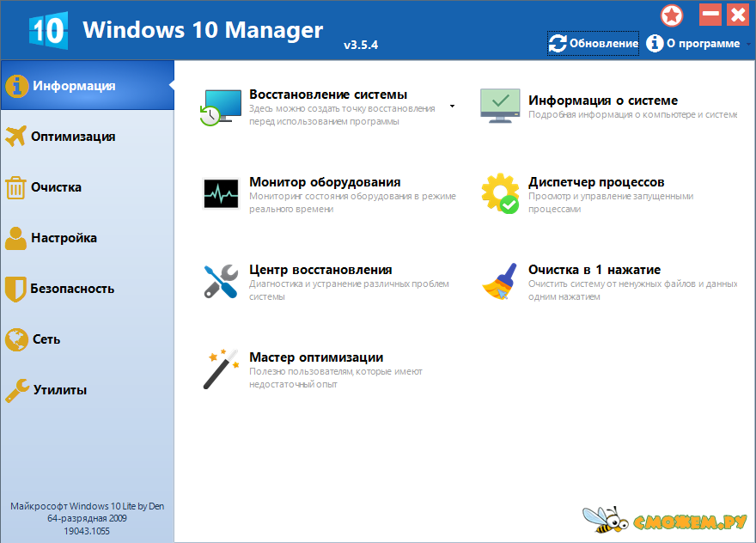Select the Сеть section

88,339
